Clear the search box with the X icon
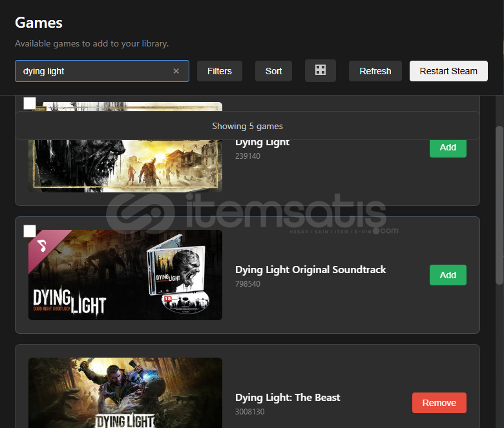Viewport: 504px width, 428px height. coord(176,71)
